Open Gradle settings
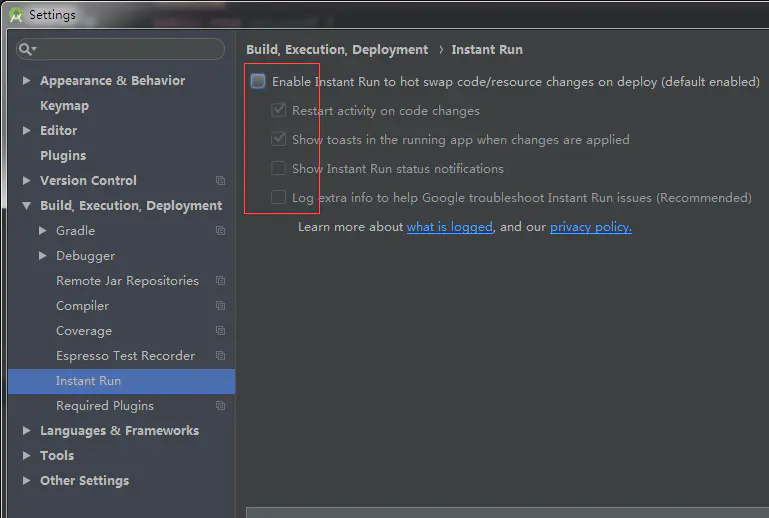 (76, 231)
